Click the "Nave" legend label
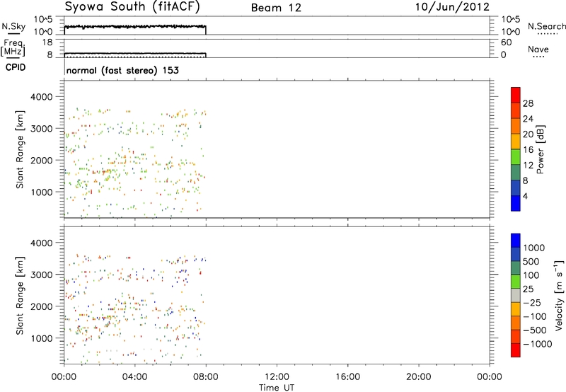The image size is (566, 392). coord(538,50)
